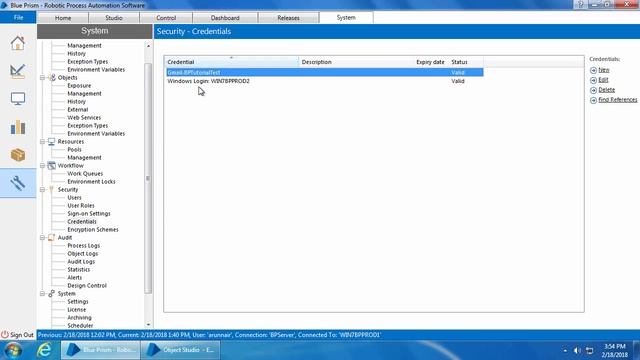Open the Home icon in the sidebar
Screen dimensions: 640x360
pos(18,43)
